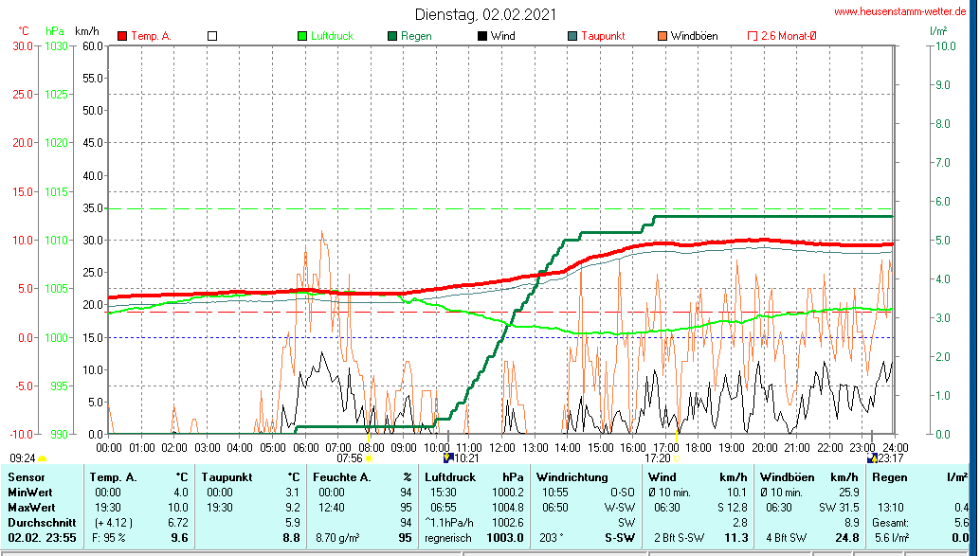Click the 'Sensor' table header

click(27, 477)
